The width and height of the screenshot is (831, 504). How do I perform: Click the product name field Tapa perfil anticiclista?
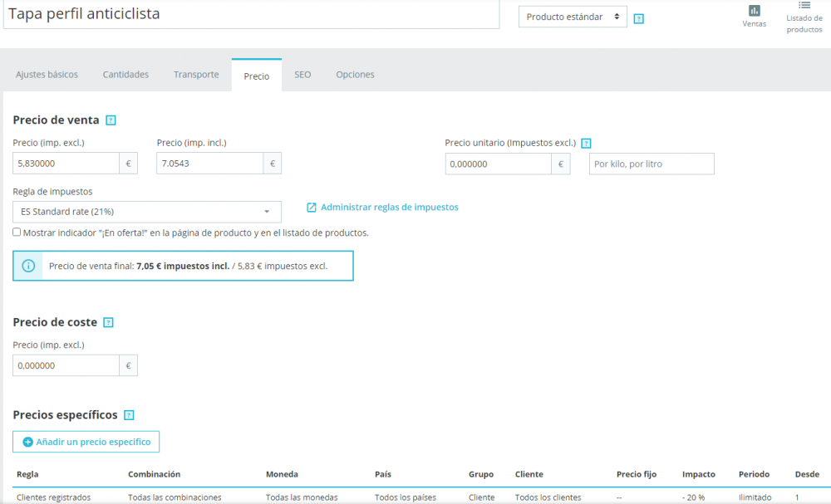[249, 14]
